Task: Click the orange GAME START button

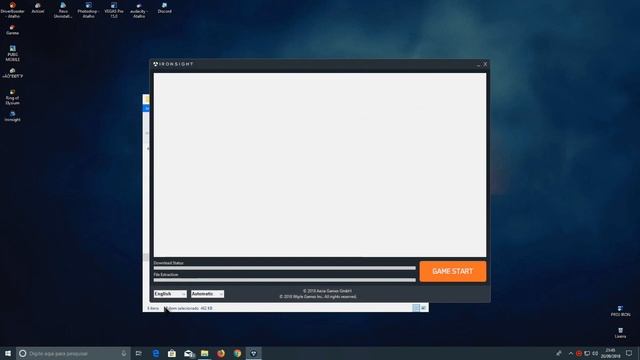Action: pos(453,271)
